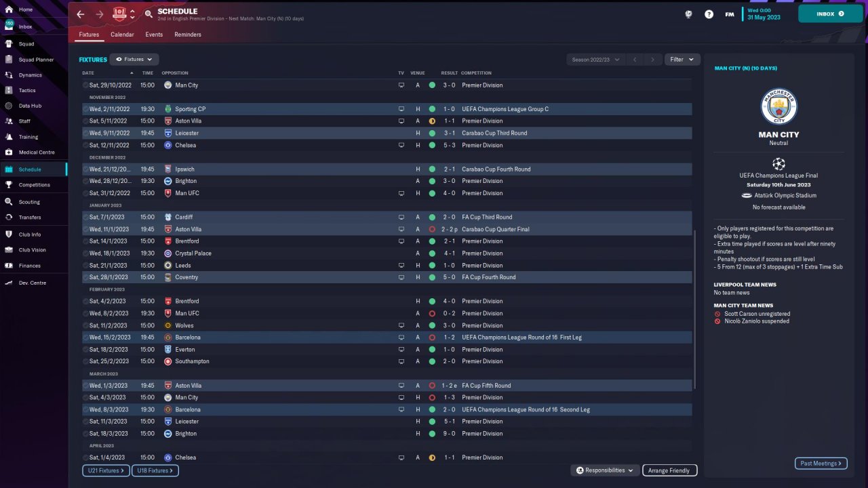Click the club badge in the top bar
The width and height of the screenshot is (868, 488).
119,14
